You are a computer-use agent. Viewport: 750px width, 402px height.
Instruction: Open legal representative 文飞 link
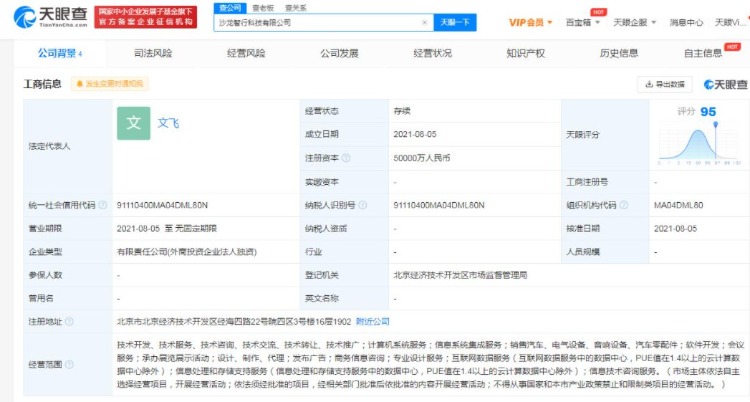coord(168,123)
